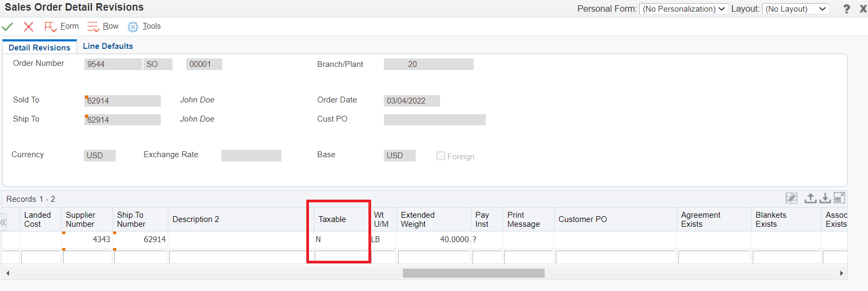Click the Branch/Plant field
This screenshot has height=291, width=868.
428,64
